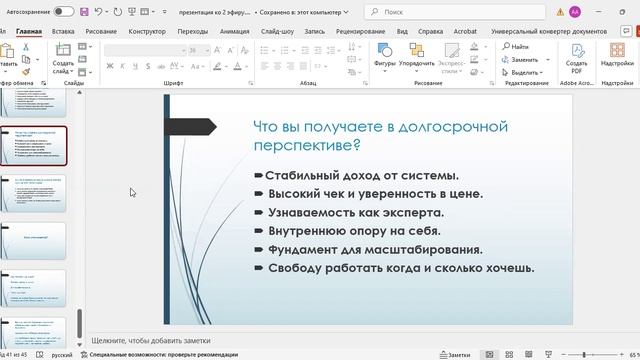This screenshot has height=360, width=640.
Task: Click the Cut scissors icon
Action: point(26,47)
